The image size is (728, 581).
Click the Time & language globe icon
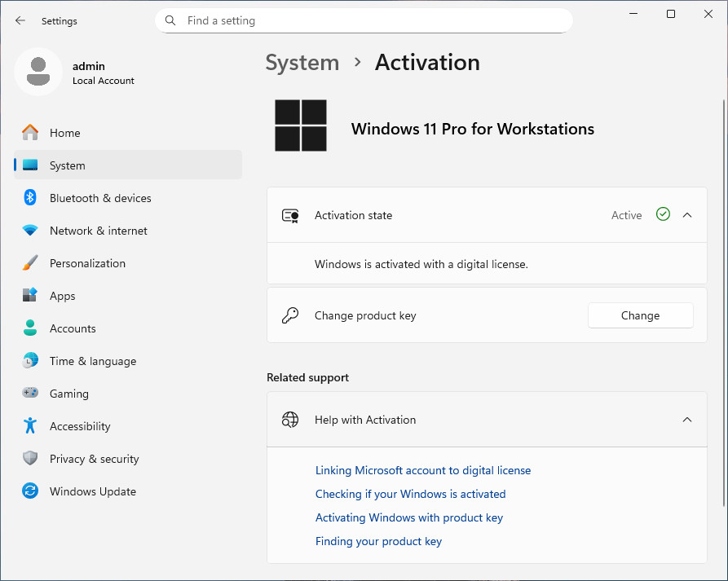coord(30,360)
